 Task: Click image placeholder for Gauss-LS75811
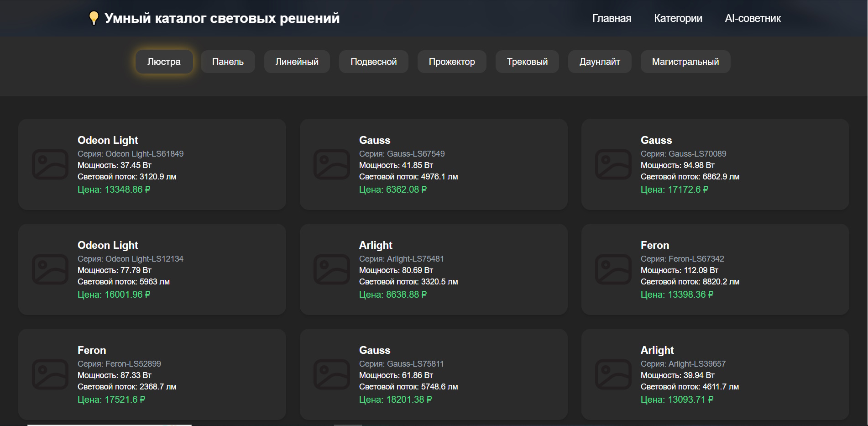(x=332, y=374)
